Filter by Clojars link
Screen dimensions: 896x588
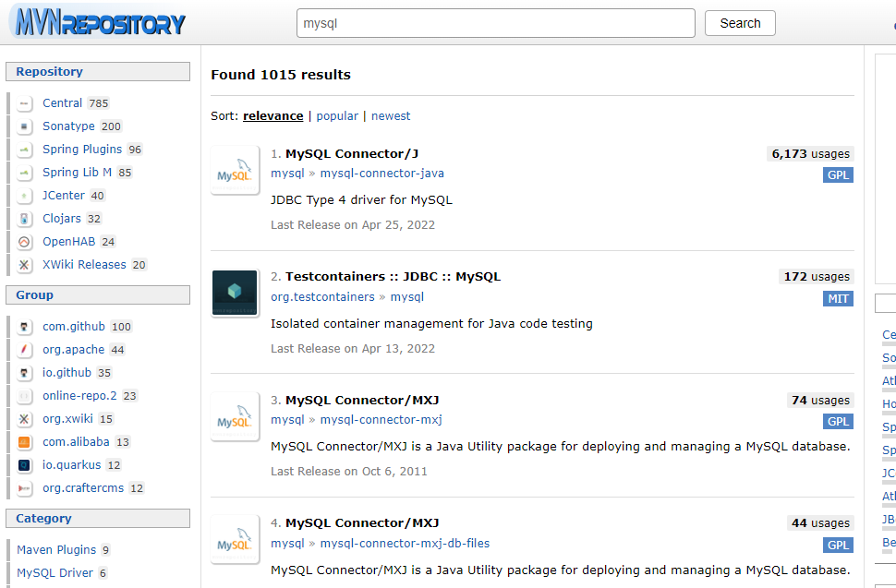(62, 219)
